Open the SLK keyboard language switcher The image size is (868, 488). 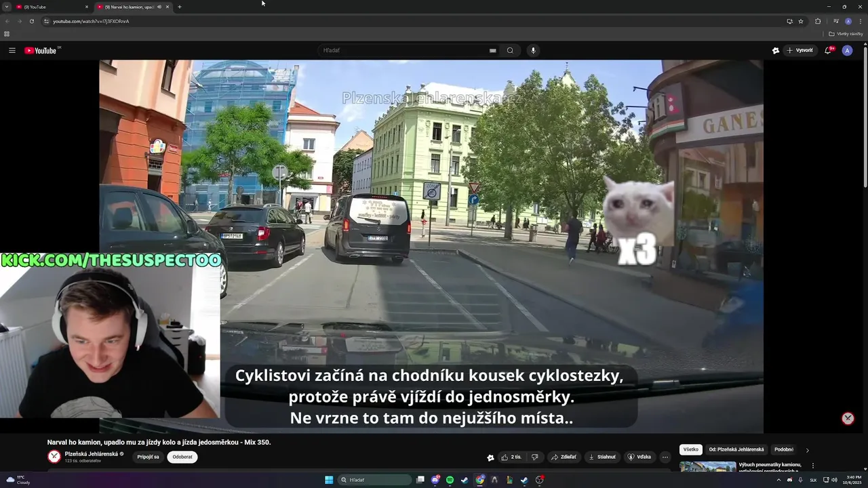click(x=813, y=480)
